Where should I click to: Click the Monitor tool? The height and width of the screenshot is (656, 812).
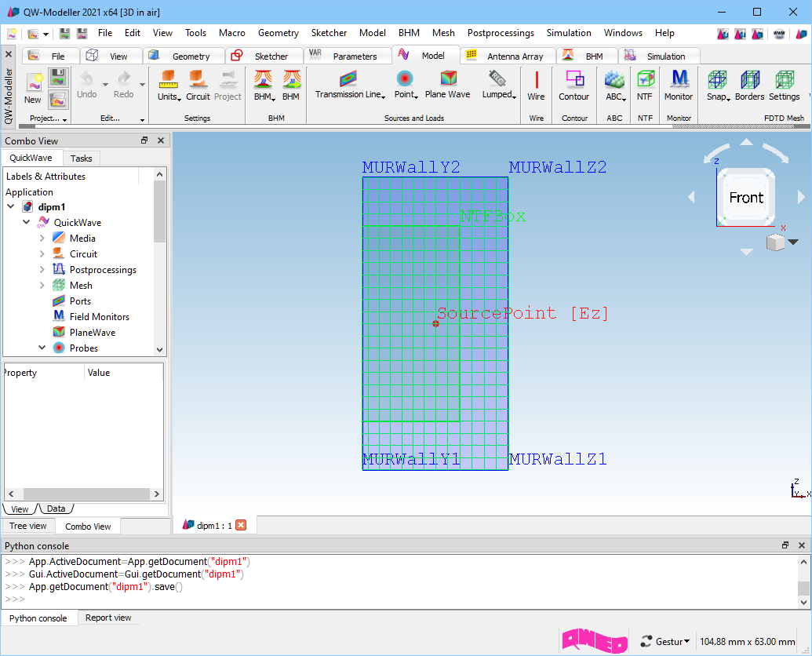pos(679,86)
